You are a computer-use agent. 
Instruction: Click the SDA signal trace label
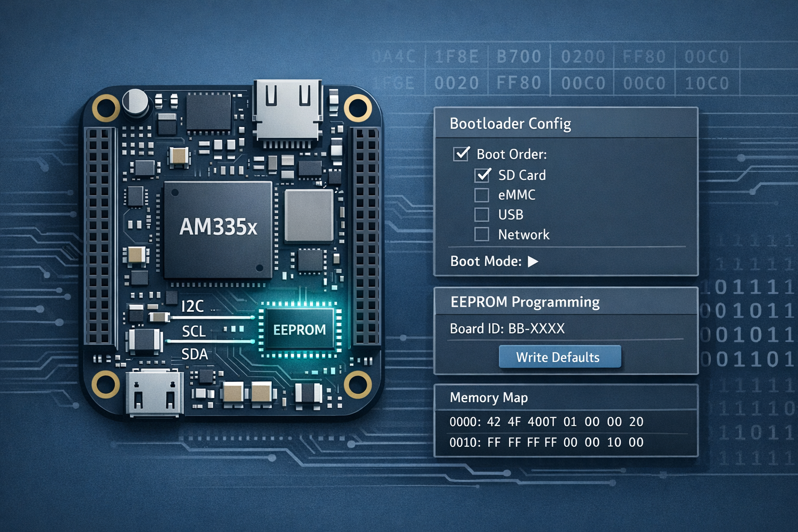pyautogui.click(x=195, y=354)
